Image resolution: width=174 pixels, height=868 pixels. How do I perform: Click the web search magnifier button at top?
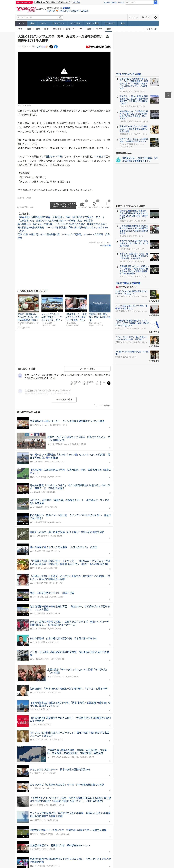[x=155, y=2]
